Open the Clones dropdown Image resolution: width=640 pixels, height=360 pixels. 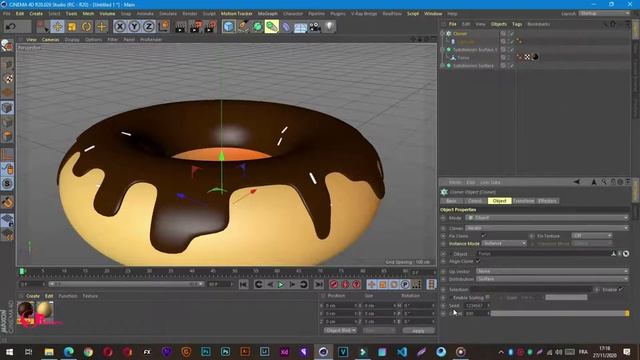point(547,228)
